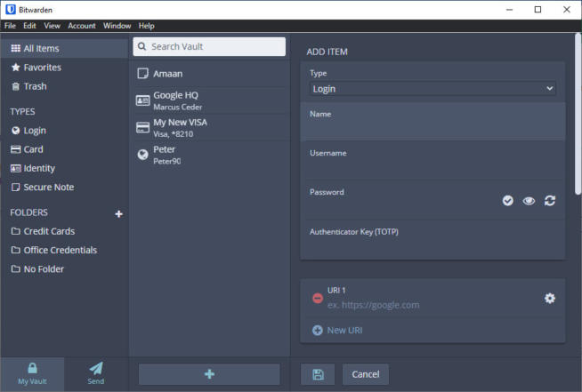The width and height of the screenshot is (582, 392).
Task: Open the Trash view
Action: pyautogui.click(x=64, y=86)
